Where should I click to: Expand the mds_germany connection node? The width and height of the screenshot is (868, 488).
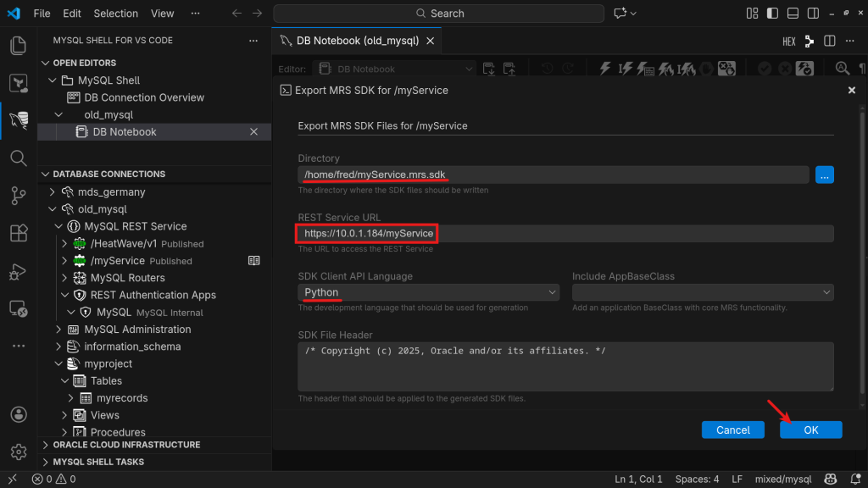click(53, 192)
